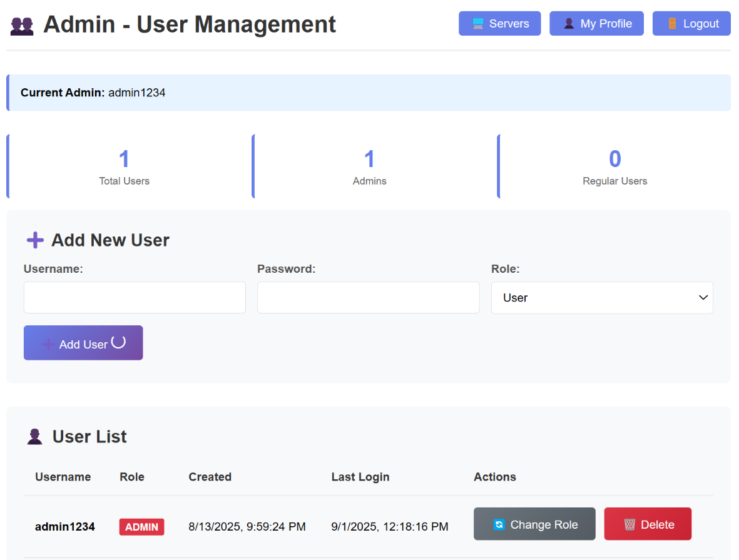Click the person icon on My Profile
The width and height of the screenshot is (739, 560).
(x=569, y=24)
